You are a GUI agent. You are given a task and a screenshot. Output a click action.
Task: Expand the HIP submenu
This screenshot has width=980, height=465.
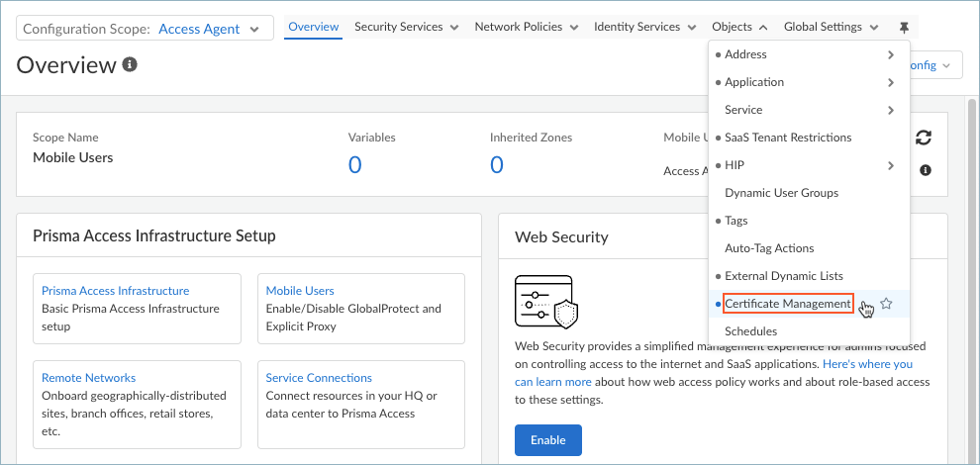coord(891,165)
